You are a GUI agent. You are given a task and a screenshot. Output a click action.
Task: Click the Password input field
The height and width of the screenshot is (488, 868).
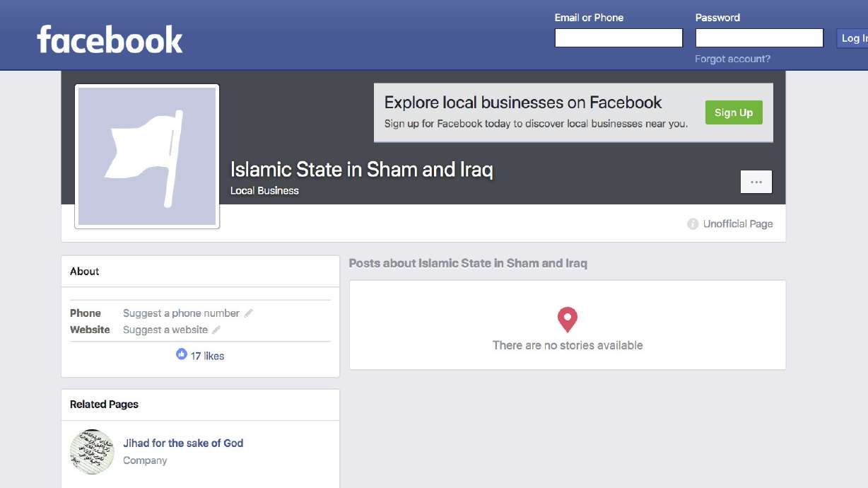coord(759,37)
